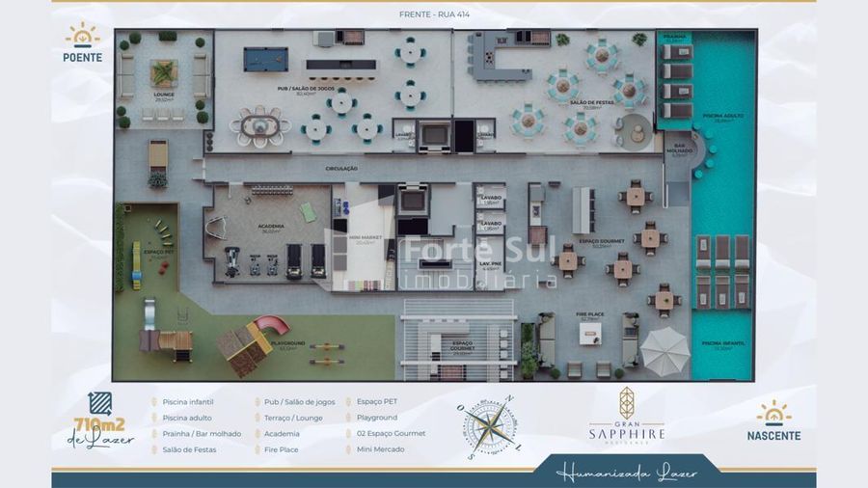Select Piscina infantil in the legend
The height and width of the screenshot is (488, 868).
pyautogui.click(x=188, y=402)
